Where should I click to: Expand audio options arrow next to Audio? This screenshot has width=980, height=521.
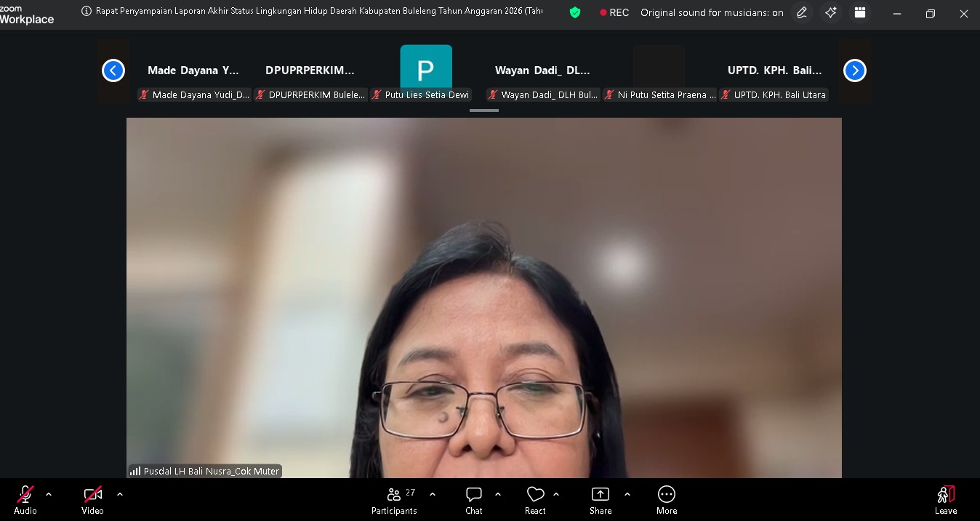click(x=49, y=494)
